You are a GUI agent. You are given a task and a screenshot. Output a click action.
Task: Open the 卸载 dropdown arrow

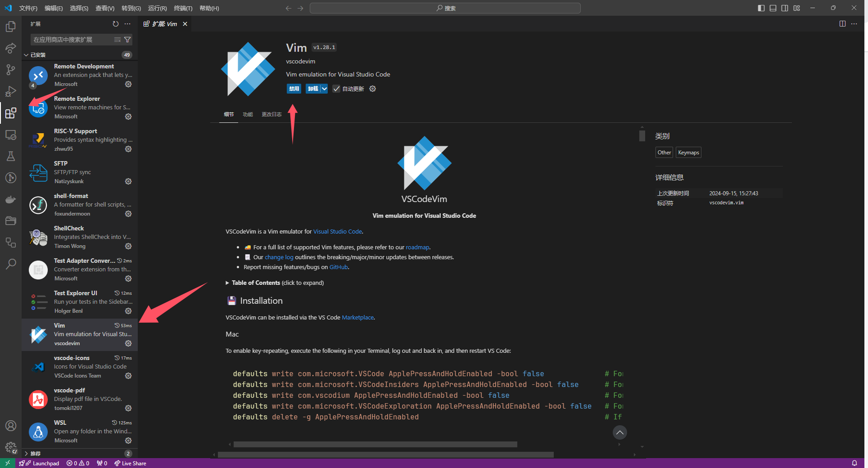click(324, 89)
